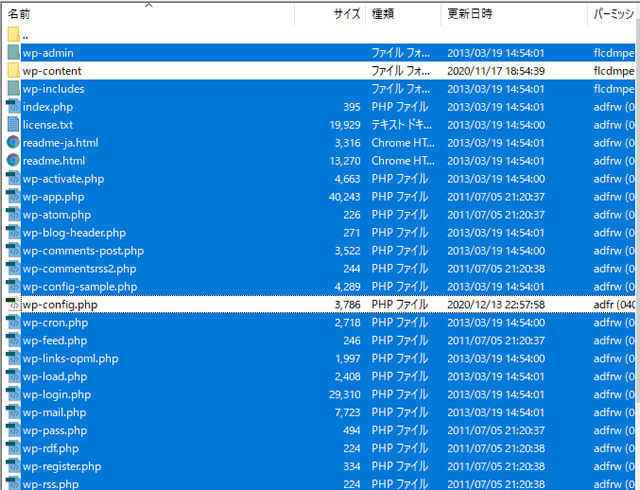Screen dimensions: 640x490
Task: Click the wp-login.php file icon
Action: [x=13, y=394]
